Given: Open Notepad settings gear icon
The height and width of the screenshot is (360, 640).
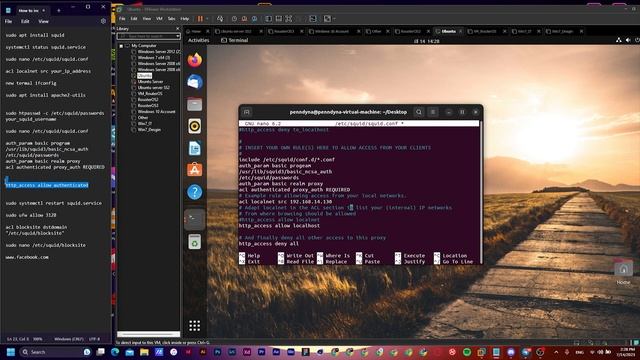Looking at the screenshot, I should click(x=103, y=21).
